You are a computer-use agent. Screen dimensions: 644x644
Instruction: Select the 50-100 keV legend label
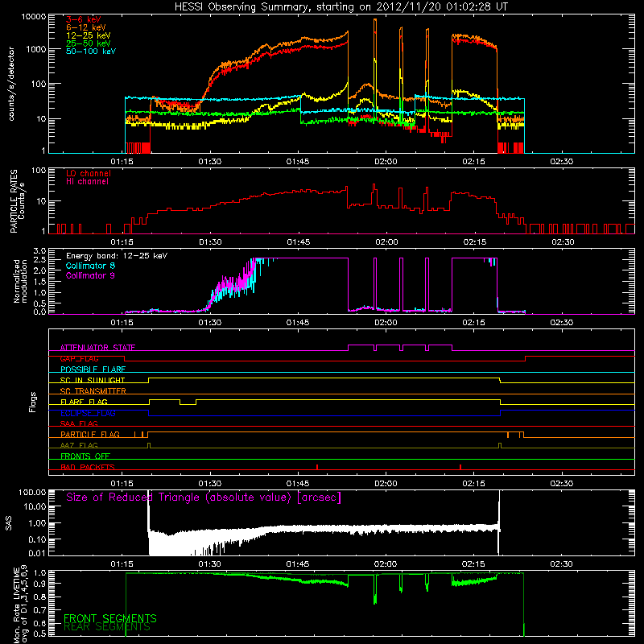(91, 52)
